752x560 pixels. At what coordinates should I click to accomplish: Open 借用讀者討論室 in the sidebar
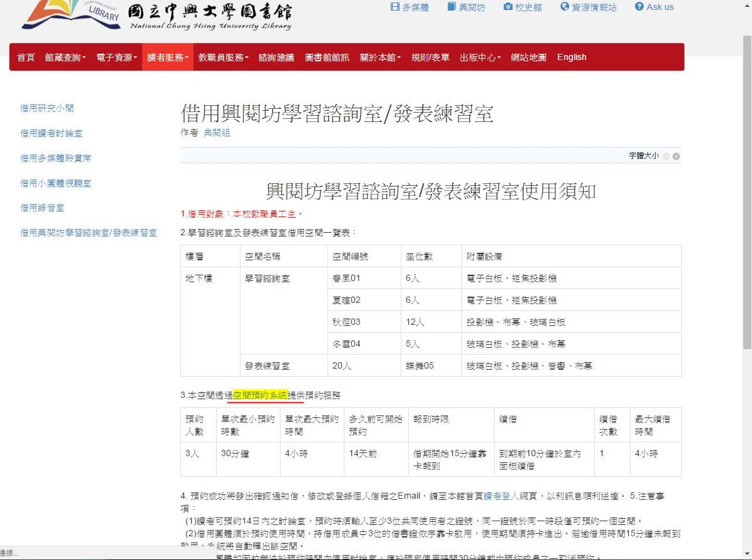(51, 133)
